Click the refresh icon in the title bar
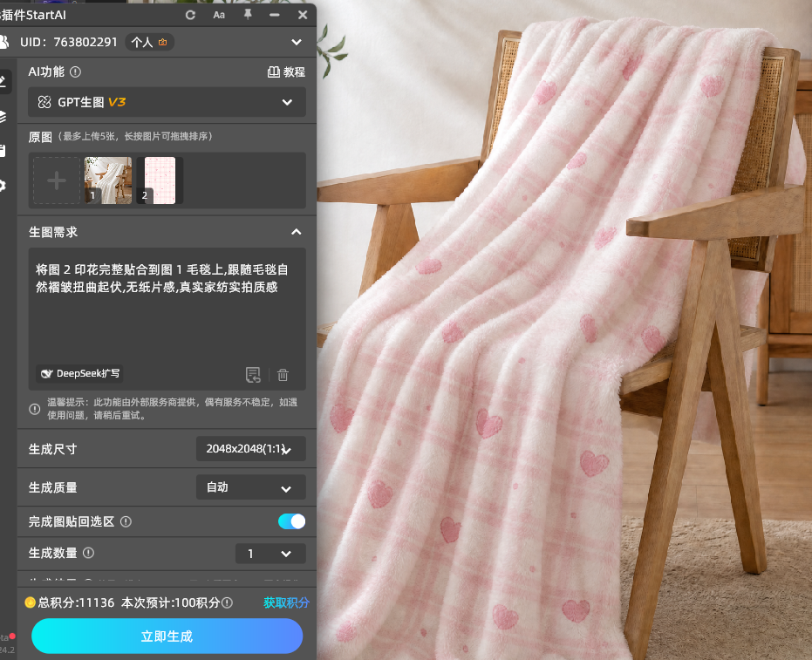Image resolution: width=812 pixels, height=660 pixels. [190, 15]
